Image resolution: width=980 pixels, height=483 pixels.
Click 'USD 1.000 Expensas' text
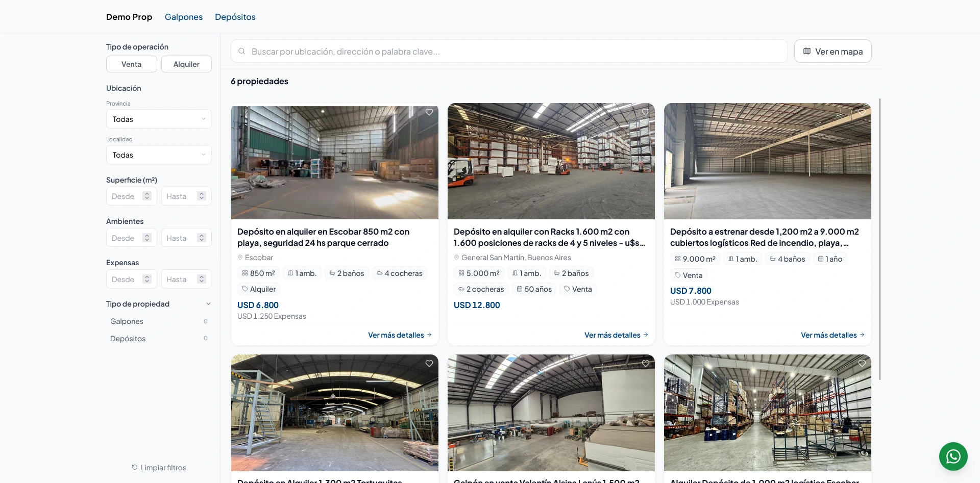coord(704,302)
